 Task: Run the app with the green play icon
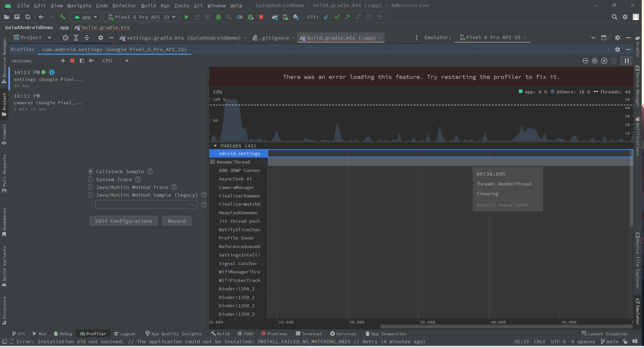click(186, 17)
